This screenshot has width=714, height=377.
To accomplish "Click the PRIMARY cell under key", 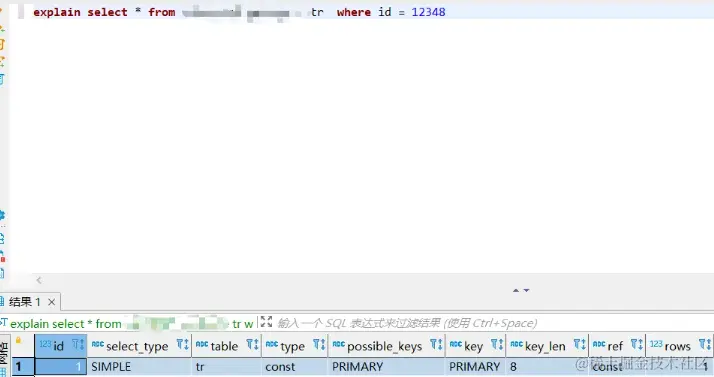I will 475,367.
